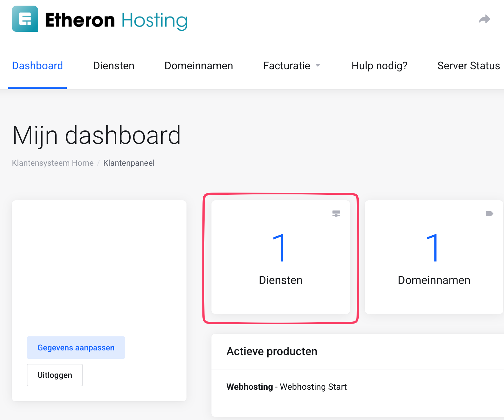This screenshot has height=420, width=504.
Task: Click the arrow icon in top-right corner
Action: (484, 19)
